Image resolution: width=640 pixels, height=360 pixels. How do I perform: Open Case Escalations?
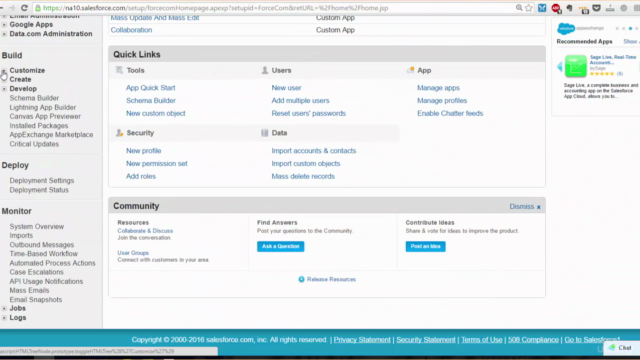[37, 272]
